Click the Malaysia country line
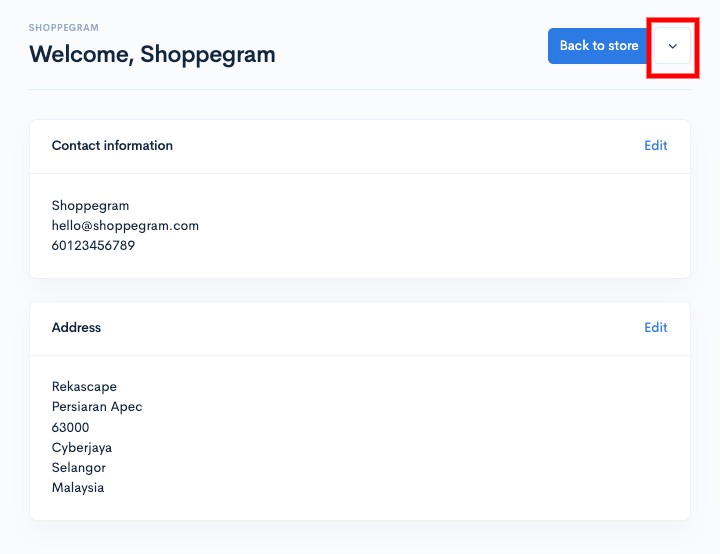This screenshot has height=554, width=720. click(x=78, y=487)
